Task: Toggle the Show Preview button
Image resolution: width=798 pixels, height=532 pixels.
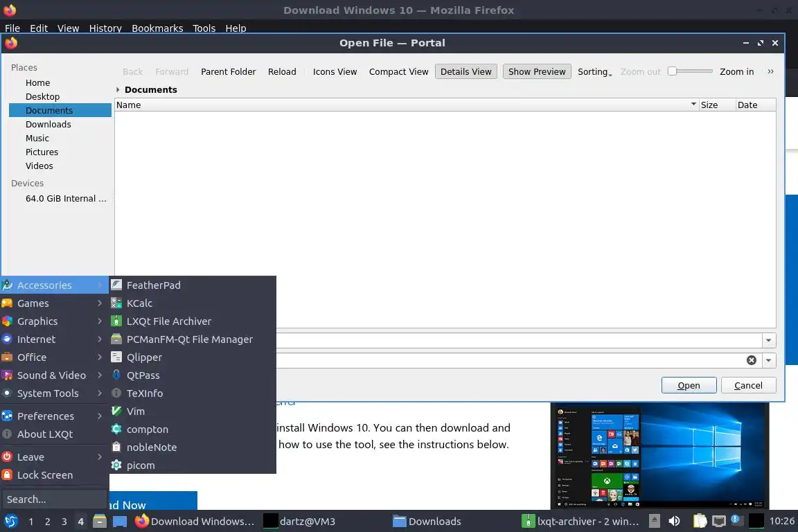Action: 537,72
